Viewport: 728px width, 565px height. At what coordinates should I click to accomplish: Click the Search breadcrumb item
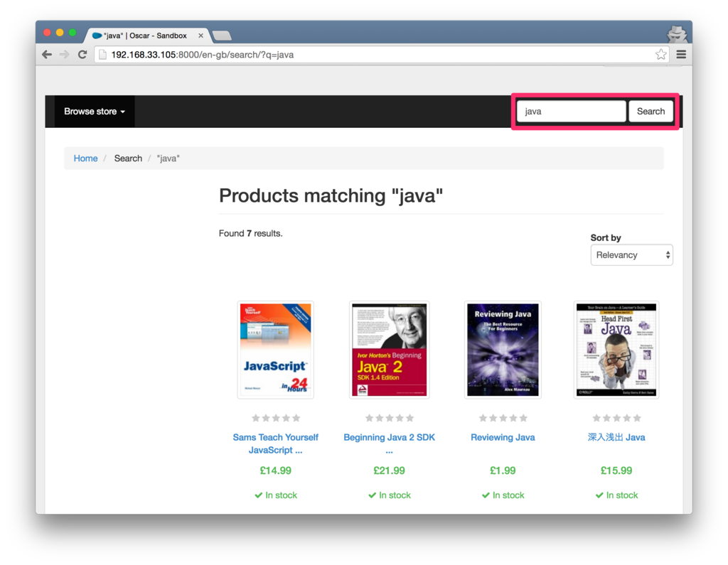click(x=128, y=158)
